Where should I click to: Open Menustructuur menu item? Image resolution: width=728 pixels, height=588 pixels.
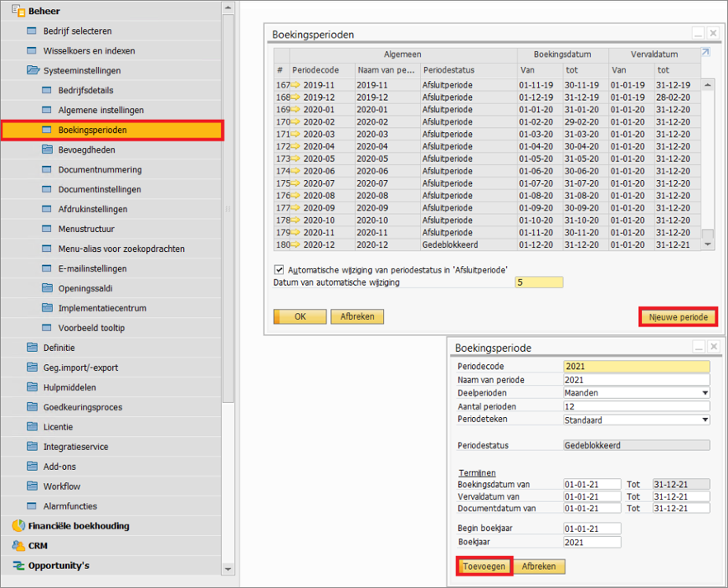click(86, 229)
